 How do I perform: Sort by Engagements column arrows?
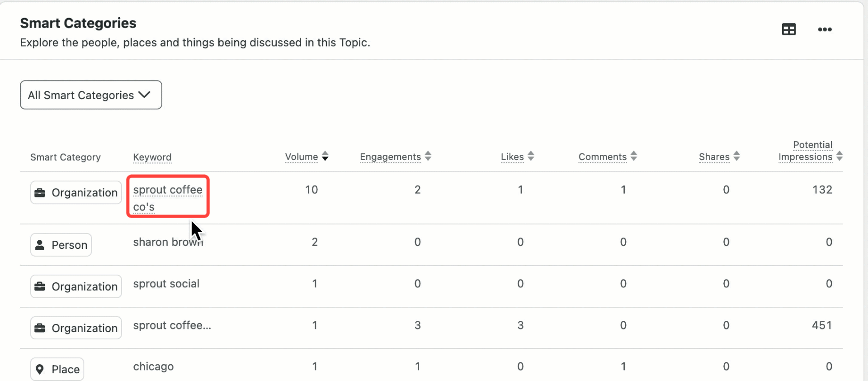(x=428, y=156)
